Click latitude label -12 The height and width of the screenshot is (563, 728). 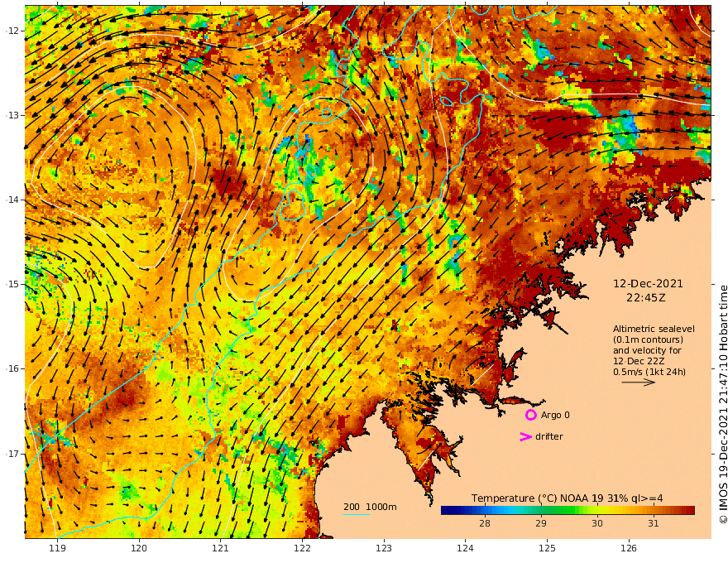pos(12,31)
